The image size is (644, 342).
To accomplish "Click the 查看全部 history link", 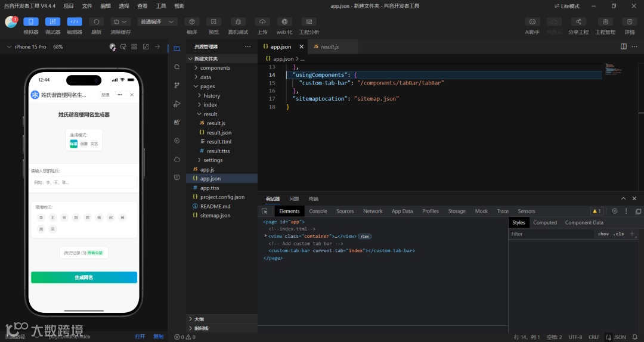I will tap(95, 253).
